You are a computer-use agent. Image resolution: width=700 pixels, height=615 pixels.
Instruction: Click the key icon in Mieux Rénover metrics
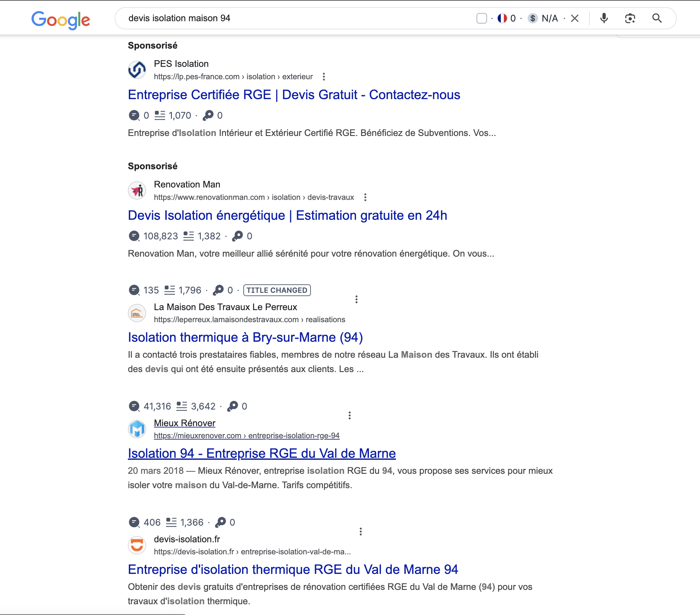click(233, 406)
